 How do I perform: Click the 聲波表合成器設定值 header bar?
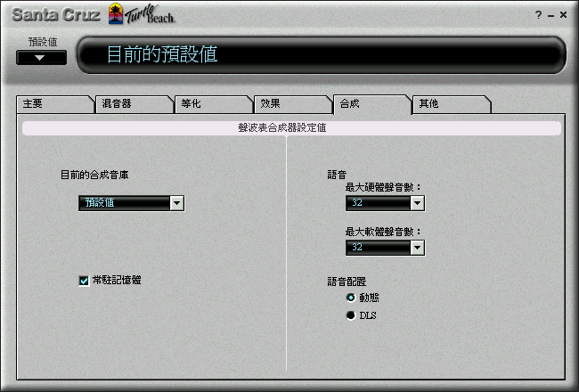pos(291,127)
